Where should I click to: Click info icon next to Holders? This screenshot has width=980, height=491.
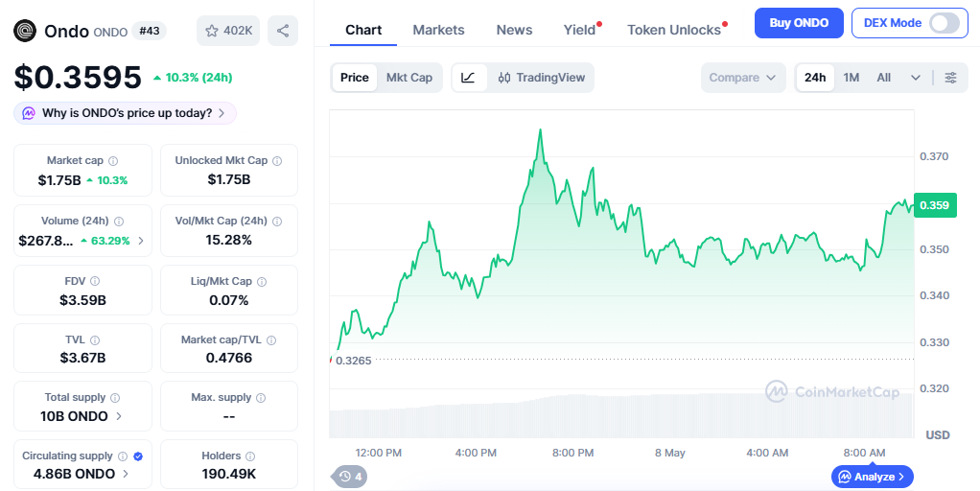pos(250,456)
